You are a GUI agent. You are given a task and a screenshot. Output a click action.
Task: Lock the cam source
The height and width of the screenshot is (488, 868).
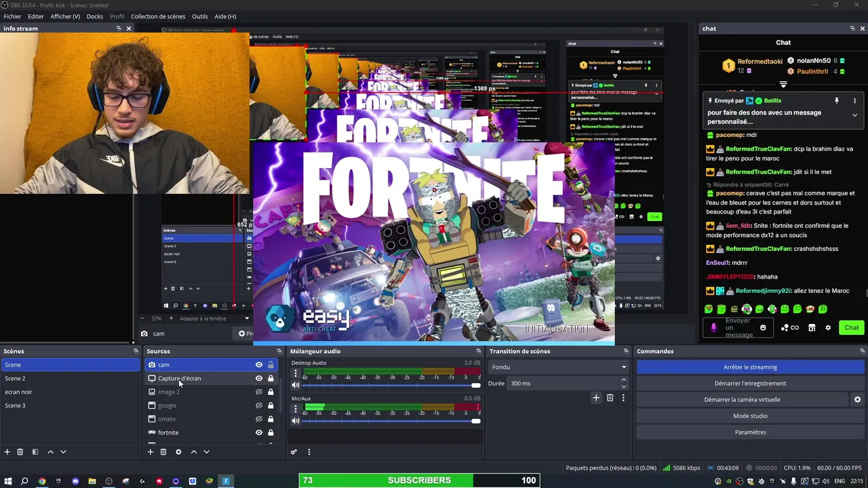click(271, 365)
